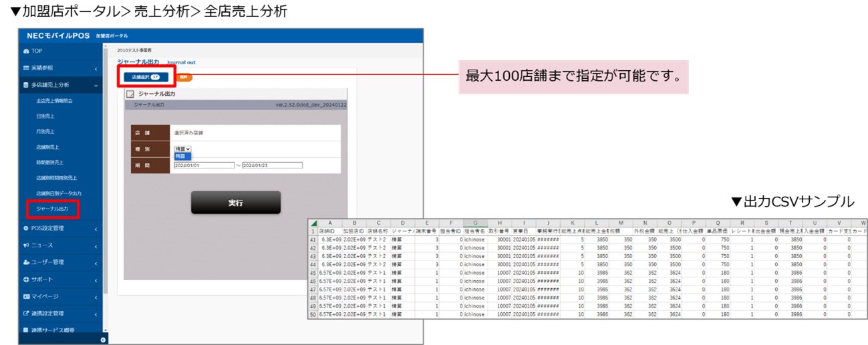Open 店舗別売上 submenu item

coord(47,147)
